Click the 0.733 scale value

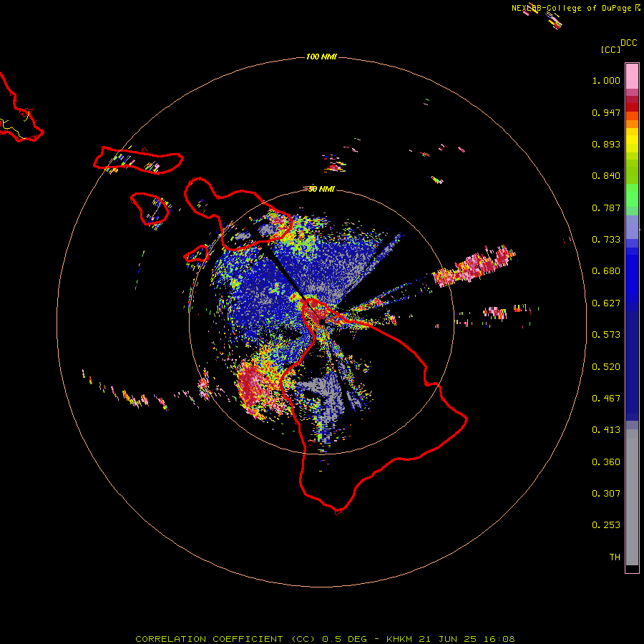tap(606, 240)
